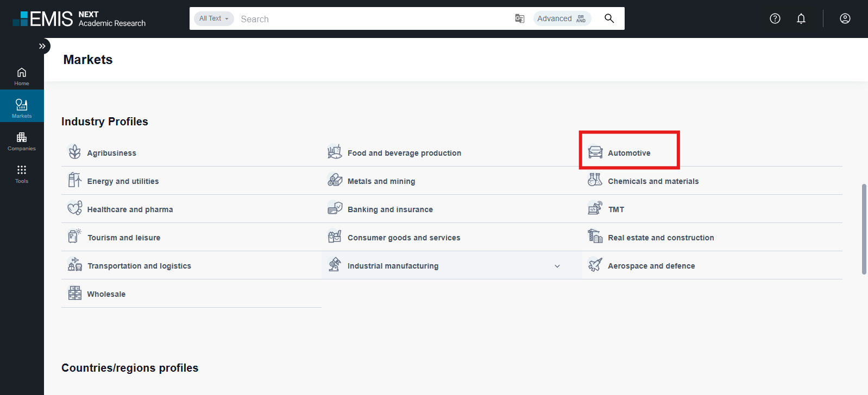This screenshot has height=395, width=868.
Task: Open the help question mark icon
Action: coord(775,18)
